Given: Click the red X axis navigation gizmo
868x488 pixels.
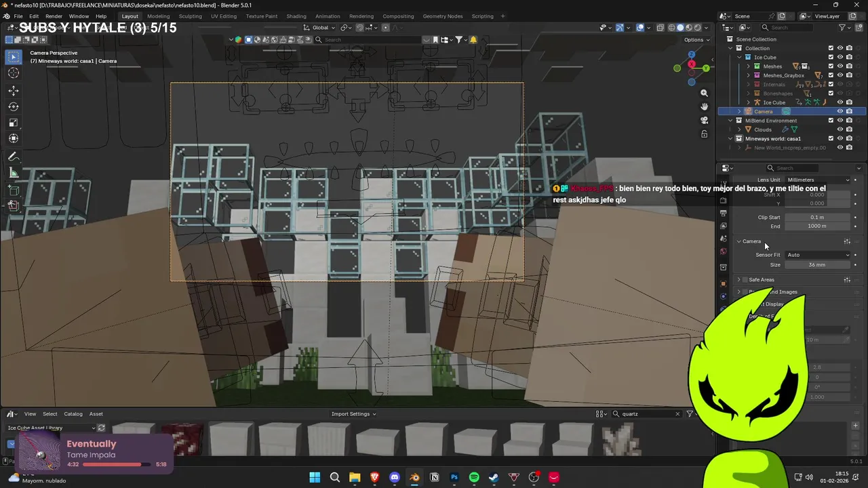Looking at the screenshot, I should [x=691, y=64].
